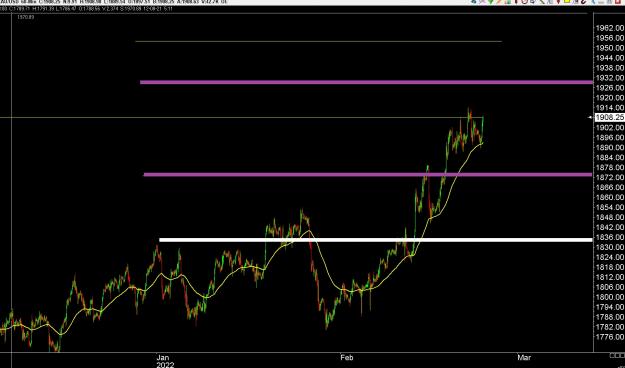This screenshot has width=625, height=368.
Task: Click the 1776.00 price axis label
Action: 610,337
